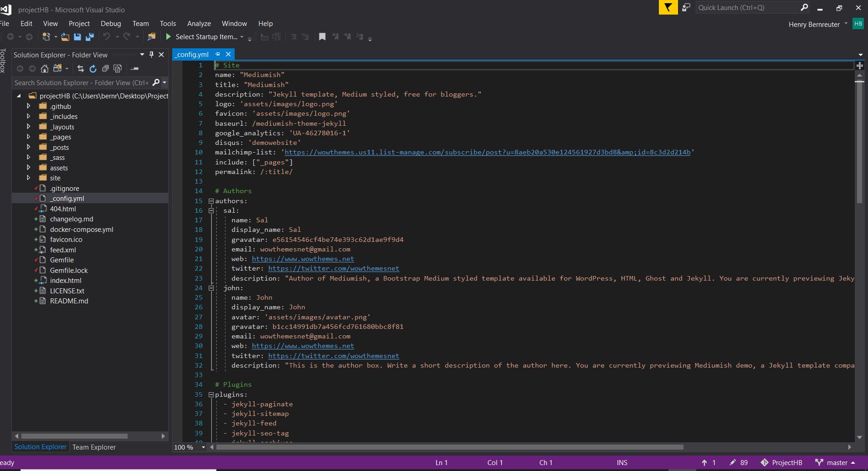The width and height of the screenshot is (868, 471).
Task: Open the Henry Bernreuter account dropdown
Action: pos(846,24)
